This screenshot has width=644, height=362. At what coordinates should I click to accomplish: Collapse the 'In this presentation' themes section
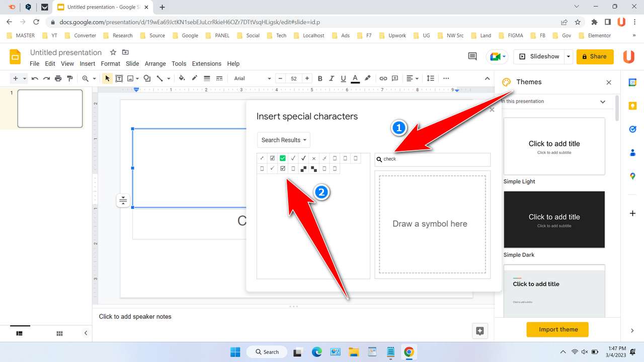point(602,101)
